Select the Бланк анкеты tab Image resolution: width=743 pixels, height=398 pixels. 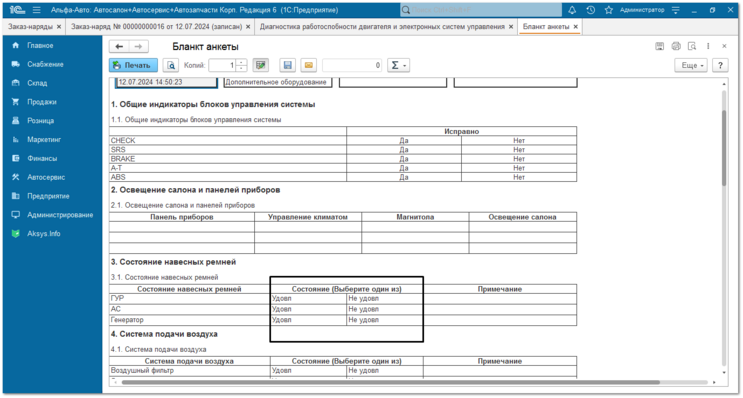[546, 27]
